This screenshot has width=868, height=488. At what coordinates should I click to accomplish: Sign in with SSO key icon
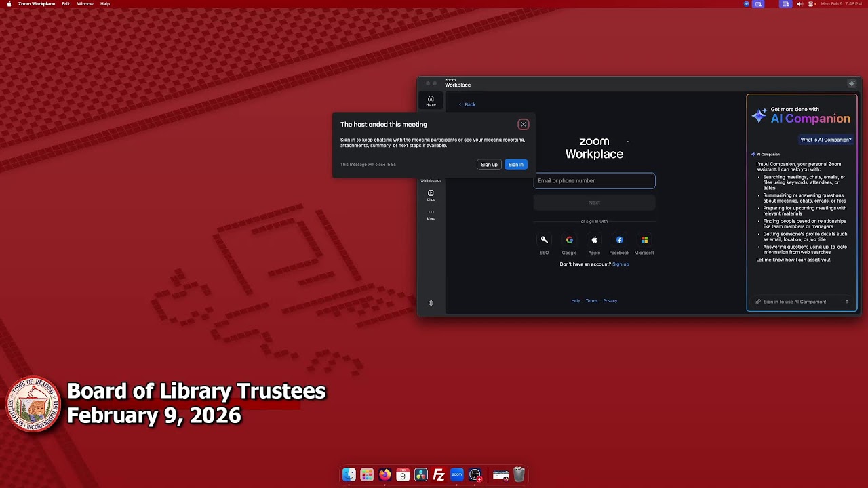pos(544,240)
